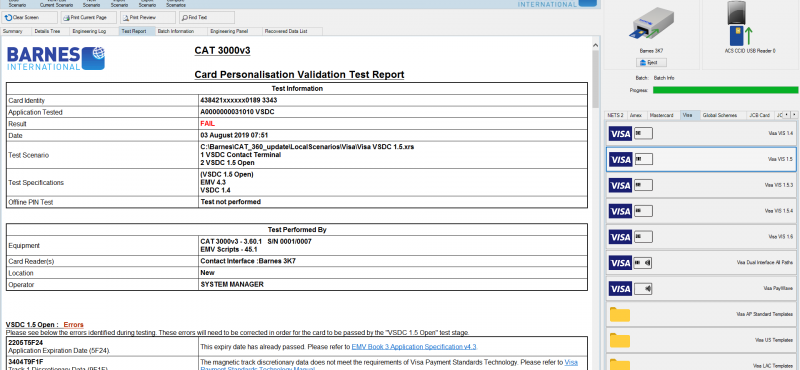Choose the Visa VIS 1.5 scenario
800x370 pixels.
[701, 159]
